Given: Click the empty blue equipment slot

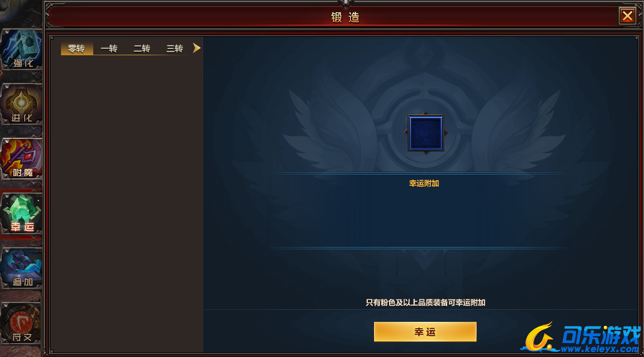Looking at the screenshot, I should (425, 132).
